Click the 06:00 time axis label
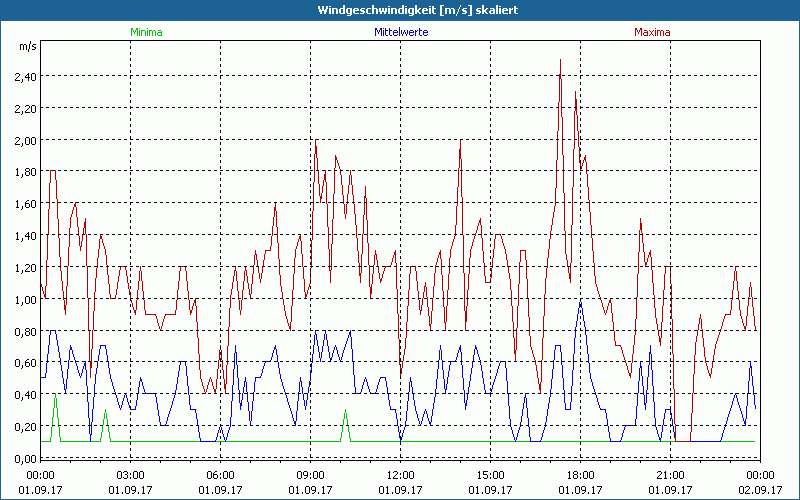The height and width of the screenshot is (500, 800). point(221,475)
